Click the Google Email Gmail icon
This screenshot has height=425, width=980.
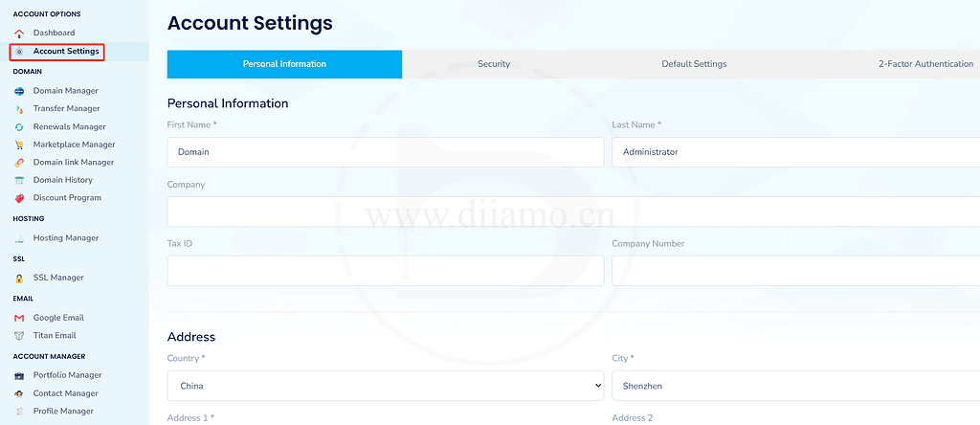(x=19, y=318)
